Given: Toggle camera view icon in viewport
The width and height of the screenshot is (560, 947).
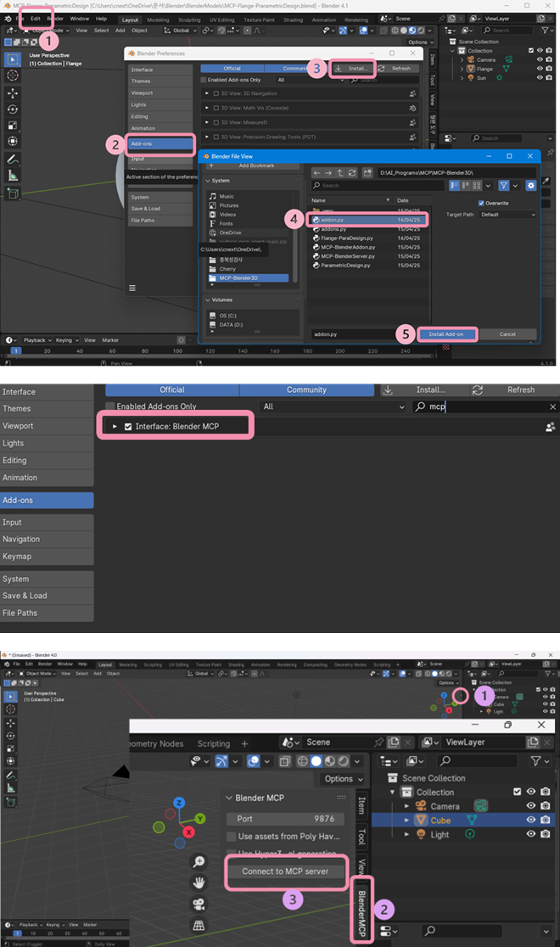Looking at the screenshot, I should 199,904.
